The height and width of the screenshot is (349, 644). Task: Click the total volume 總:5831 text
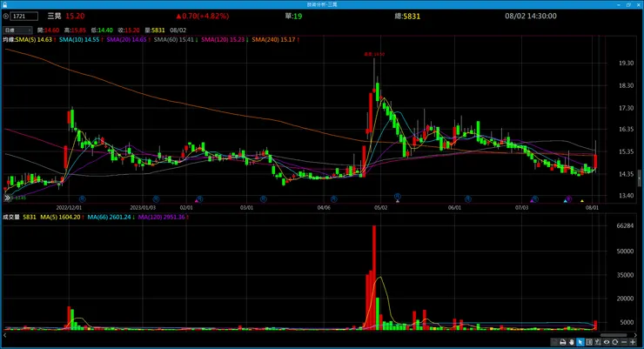point(407,16)
